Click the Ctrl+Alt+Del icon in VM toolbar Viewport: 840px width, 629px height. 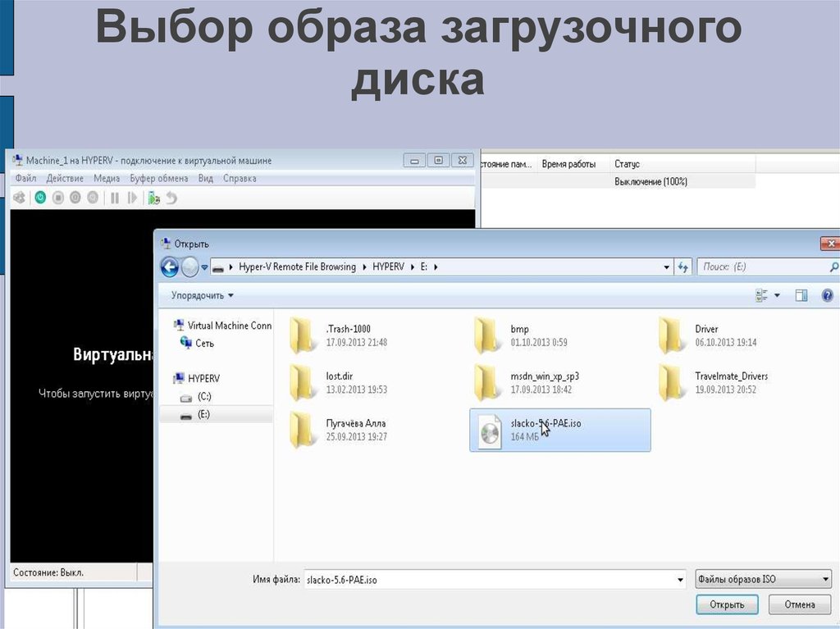[x=19, y=198]
